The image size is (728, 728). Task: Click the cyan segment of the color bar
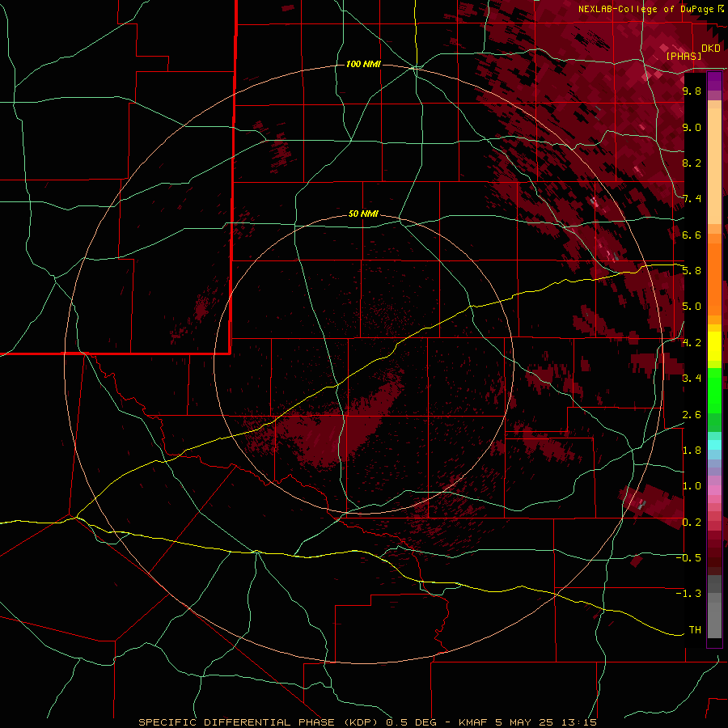(714, 445)
